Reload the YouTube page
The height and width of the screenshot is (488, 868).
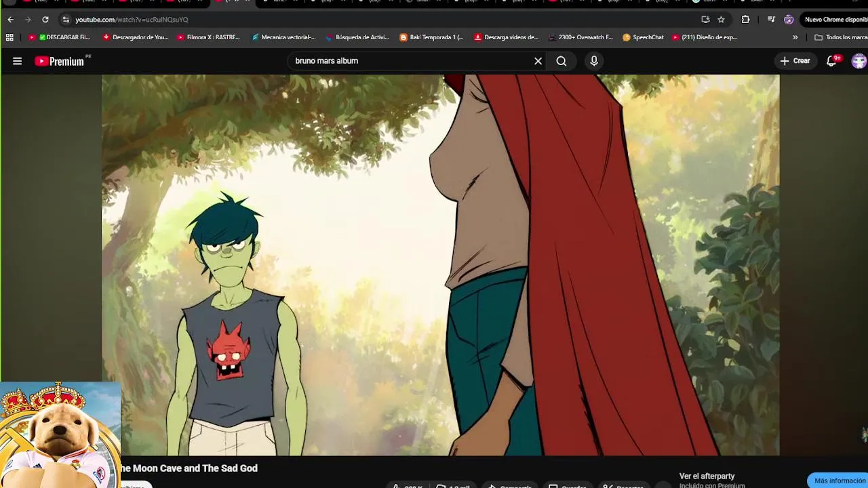pyautogui.click(x=45, y=20)
